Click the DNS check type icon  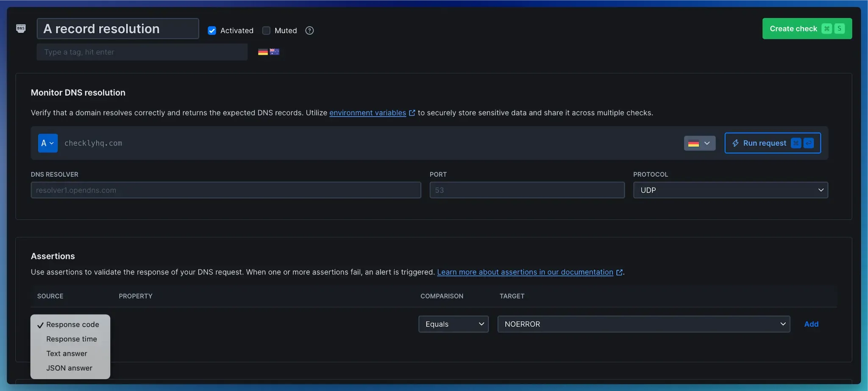[x=21, y=28]
